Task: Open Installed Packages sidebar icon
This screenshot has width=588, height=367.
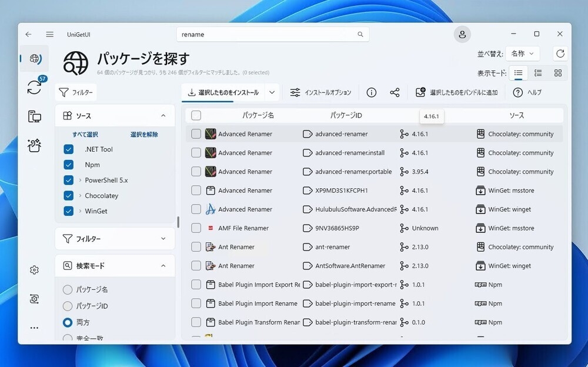Action: 34,116
